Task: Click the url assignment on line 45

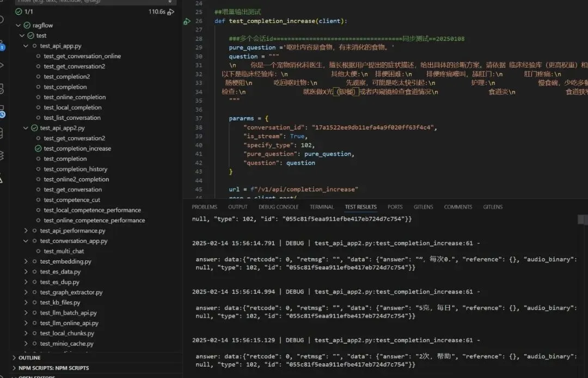Action: tap(293, 190)
